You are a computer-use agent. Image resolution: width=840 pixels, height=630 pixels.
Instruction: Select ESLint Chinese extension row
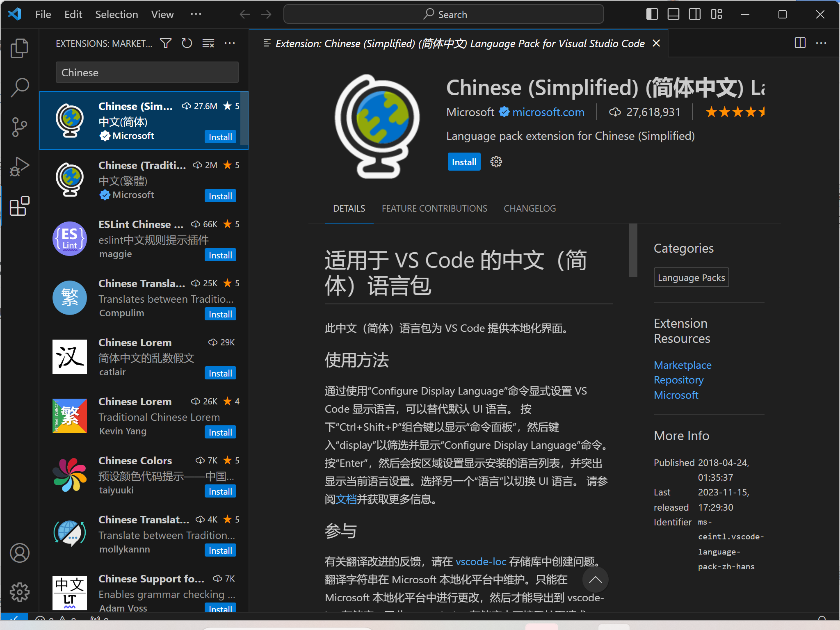click(144, 239)
